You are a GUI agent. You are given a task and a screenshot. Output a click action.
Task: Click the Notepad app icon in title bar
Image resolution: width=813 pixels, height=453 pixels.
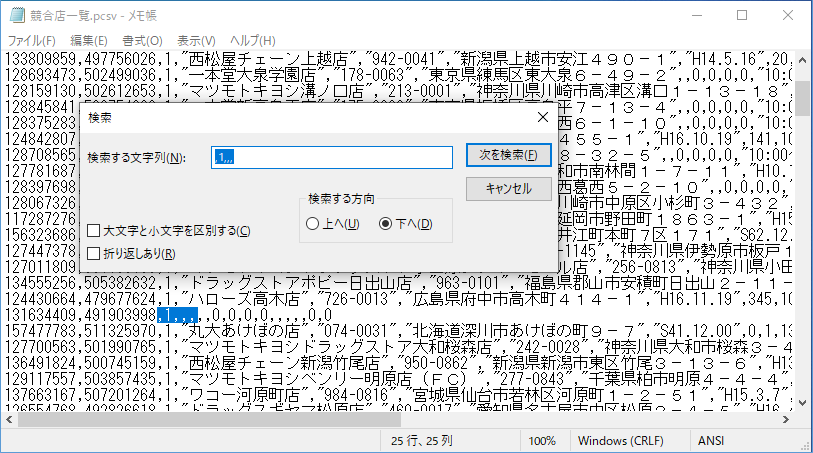[x=17, y=15]
